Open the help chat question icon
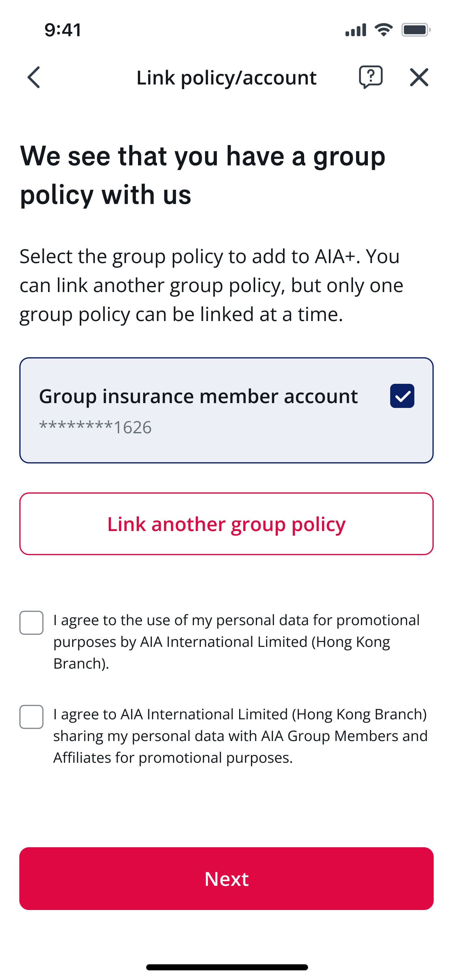The image size is (453, 980). 370,77
